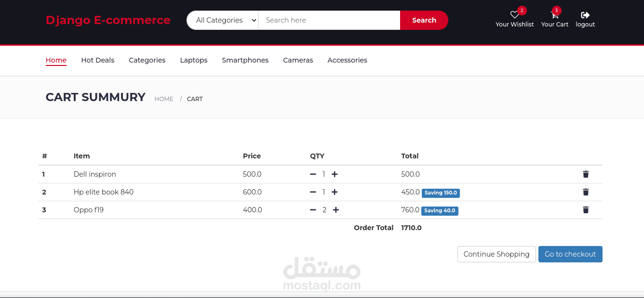Image resolution: width=644 pixels, height=298 pixels.
Task: Click the Saving 40.0 badge
Action: 440,211
